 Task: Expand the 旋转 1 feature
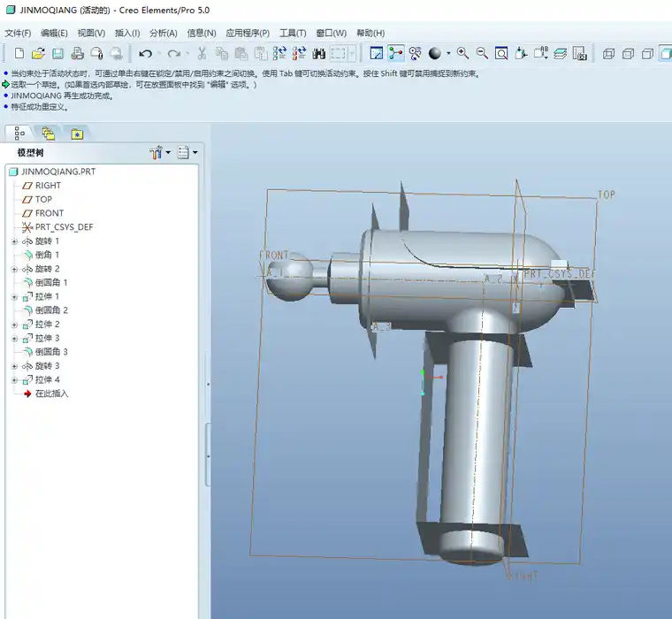(x=14, y=241)
